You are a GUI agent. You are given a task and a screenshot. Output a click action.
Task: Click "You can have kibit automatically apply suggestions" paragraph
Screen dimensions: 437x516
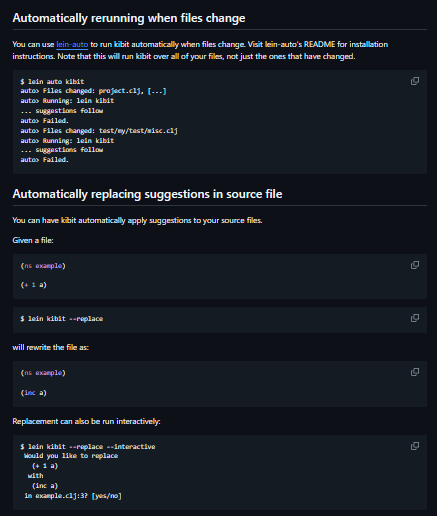137,220
